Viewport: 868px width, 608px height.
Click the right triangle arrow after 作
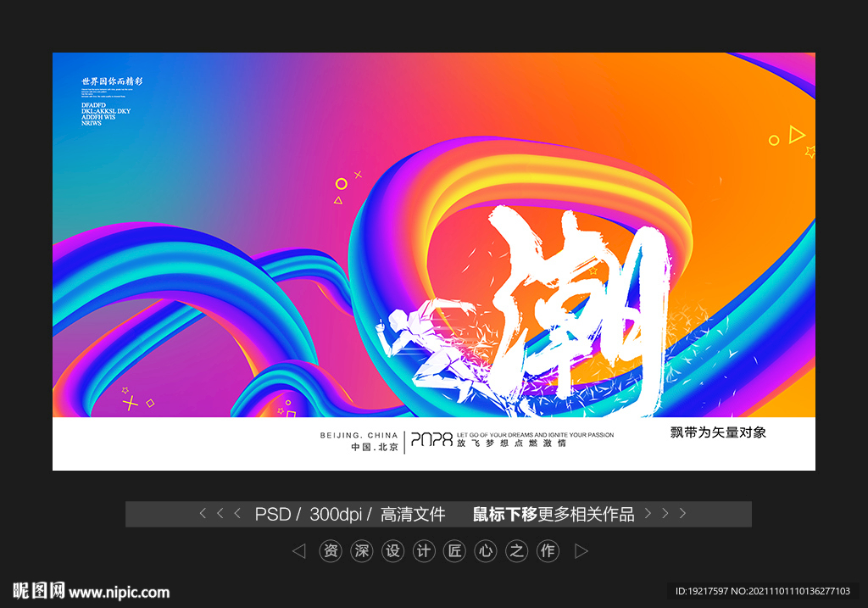(581, 551)
